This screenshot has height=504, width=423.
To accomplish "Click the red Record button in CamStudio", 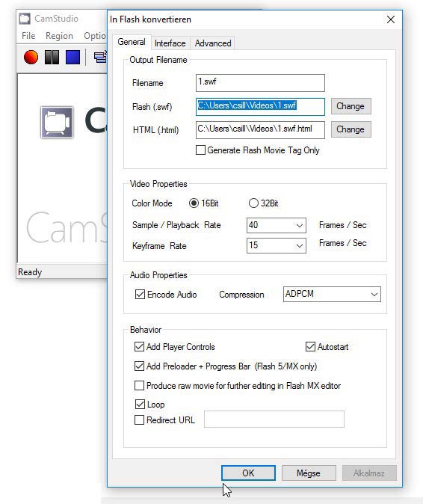I will [31, 58].
